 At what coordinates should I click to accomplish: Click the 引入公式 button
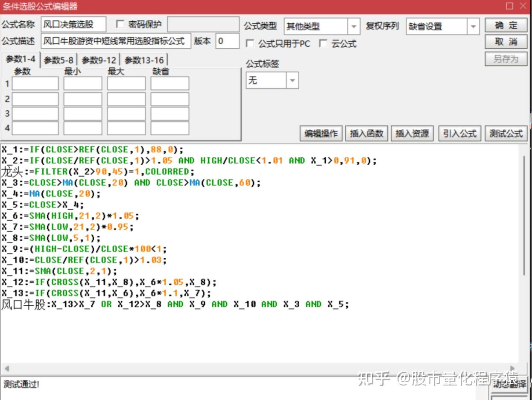click(459, 134)
